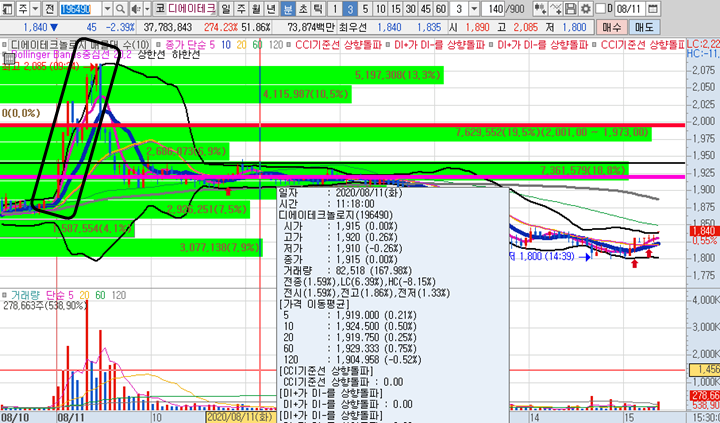Click date field 08/11
The height and width of the screenshot is (423, 720).
click(628, 8)
